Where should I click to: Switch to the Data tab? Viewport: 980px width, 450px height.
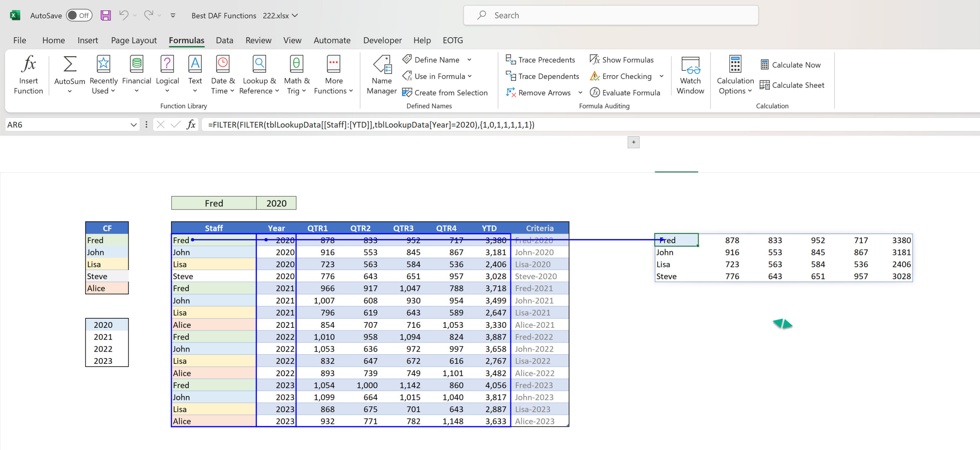click(224, 40)
